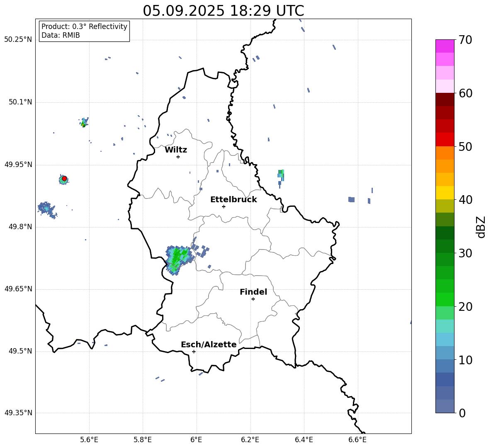Click the blue echo cluster at the west edge
Image resolution: width=491 pixels, height=448 pixels.
coord(47,210)
